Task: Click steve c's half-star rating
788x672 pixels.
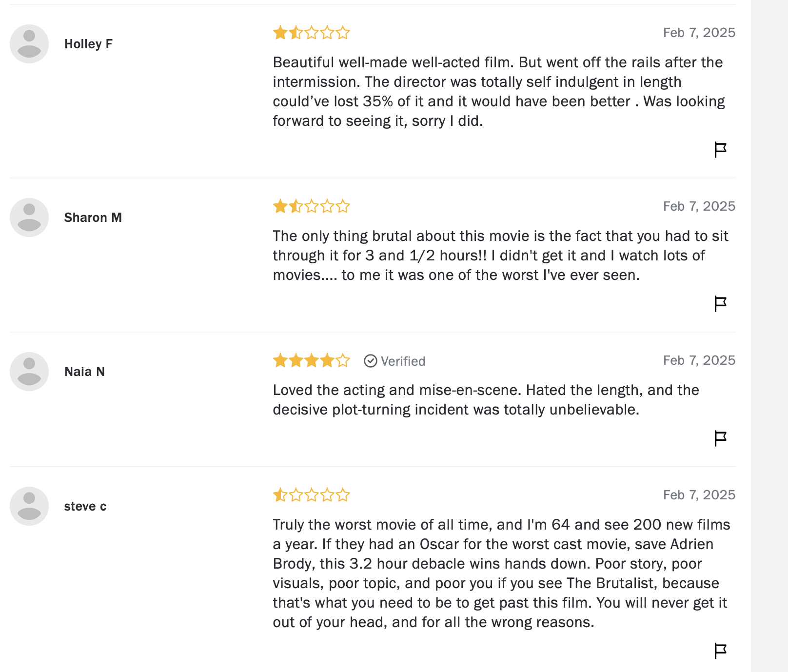Action: (312, 495)
